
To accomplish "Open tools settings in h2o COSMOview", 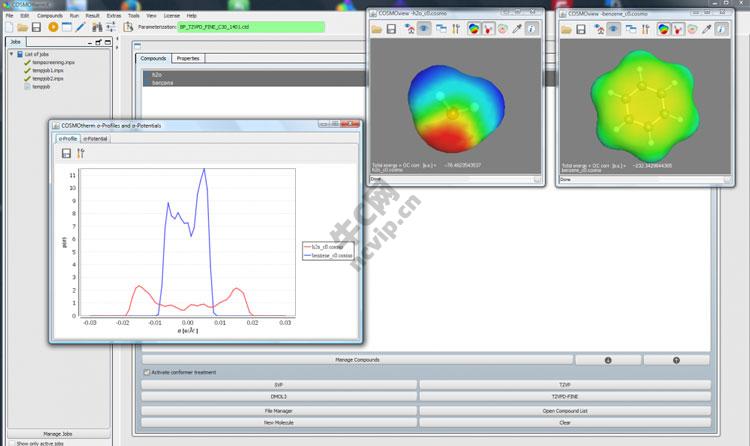I will click(x=455, y=29).
